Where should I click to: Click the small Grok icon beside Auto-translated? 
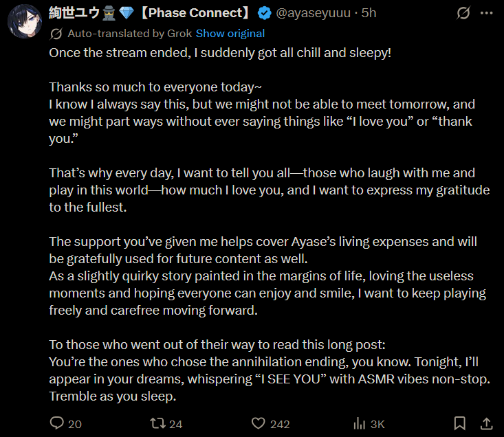click(56, 34)
